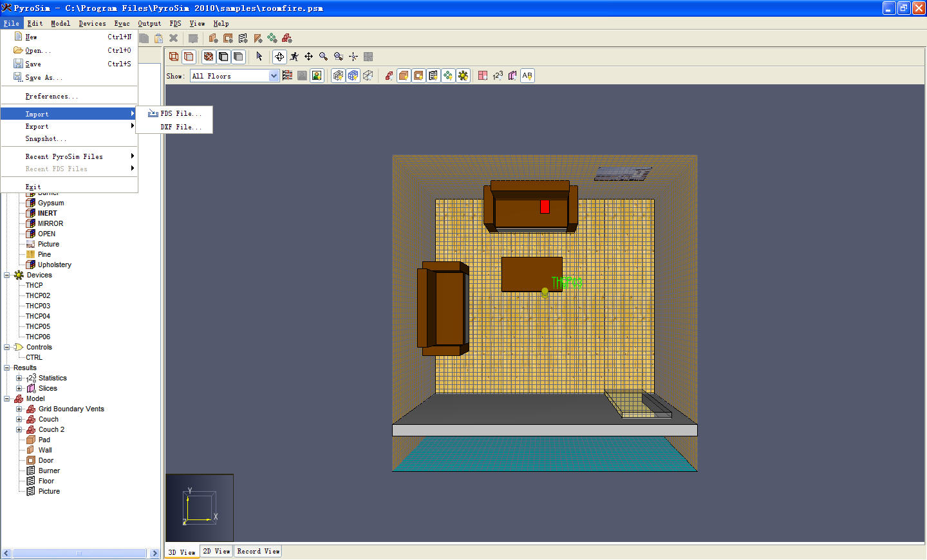
Task: Activate the running man Roam tool
Action: 294,57
